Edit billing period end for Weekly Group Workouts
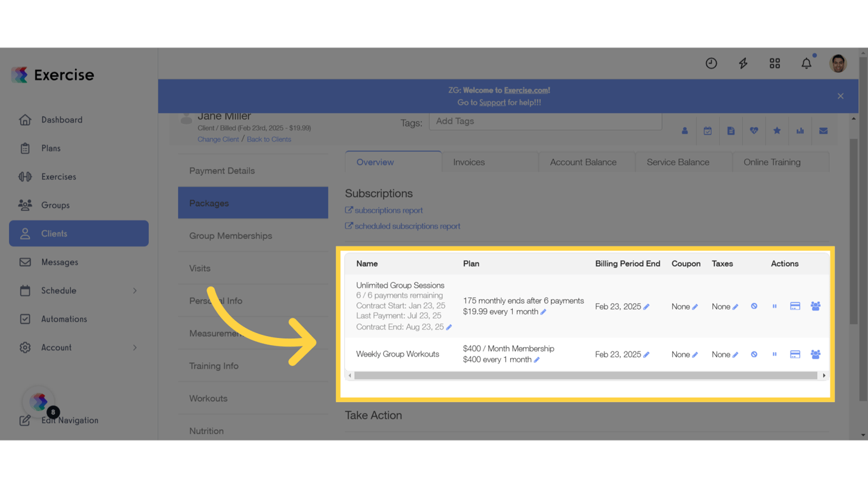 646,355
